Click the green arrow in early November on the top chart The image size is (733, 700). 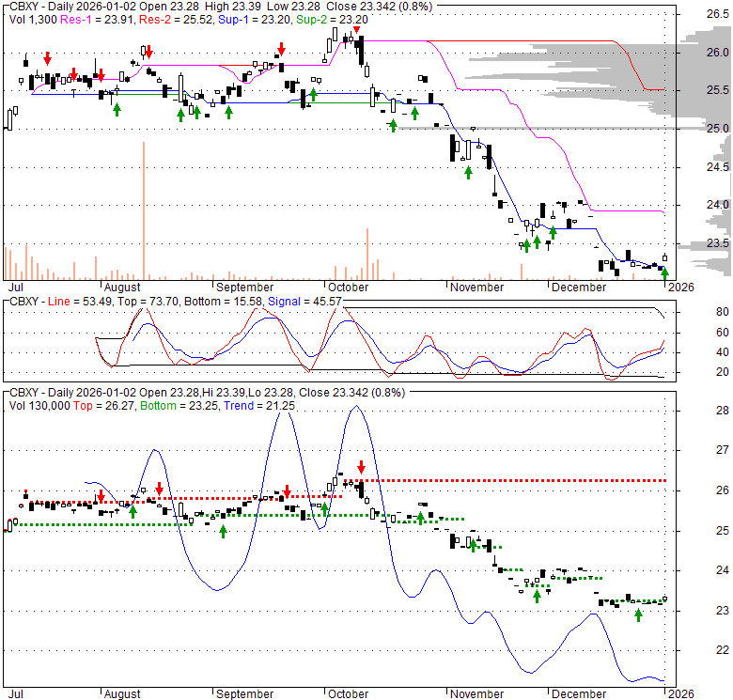[468, 171]
